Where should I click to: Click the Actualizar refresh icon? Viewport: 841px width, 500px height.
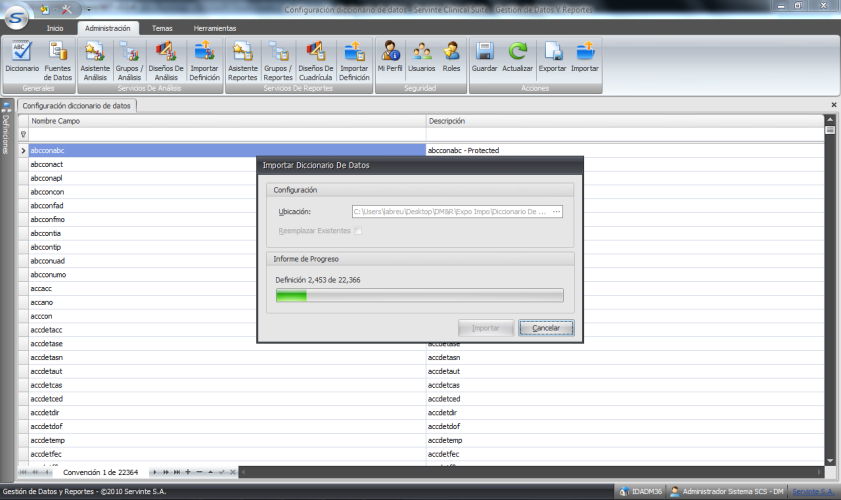tap(518, 58)
